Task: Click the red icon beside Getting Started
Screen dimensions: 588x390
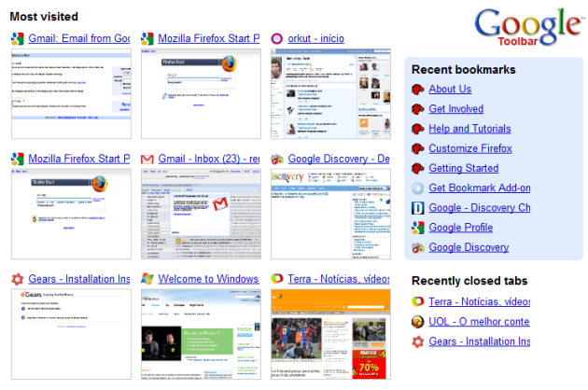Action: pos(418,169)
